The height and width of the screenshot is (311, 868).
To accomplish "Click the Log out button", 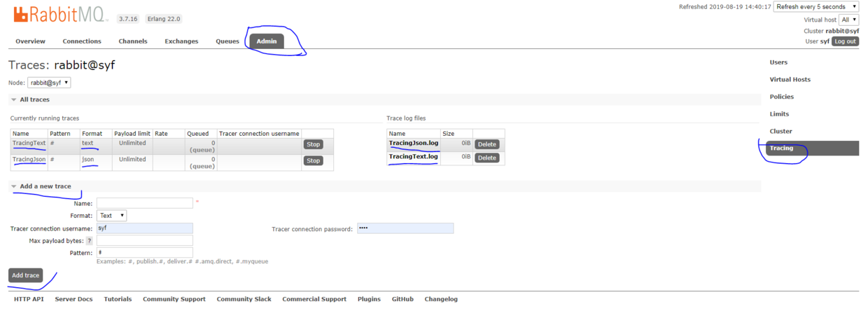I will pyautogui.click(x=845, y=41).
